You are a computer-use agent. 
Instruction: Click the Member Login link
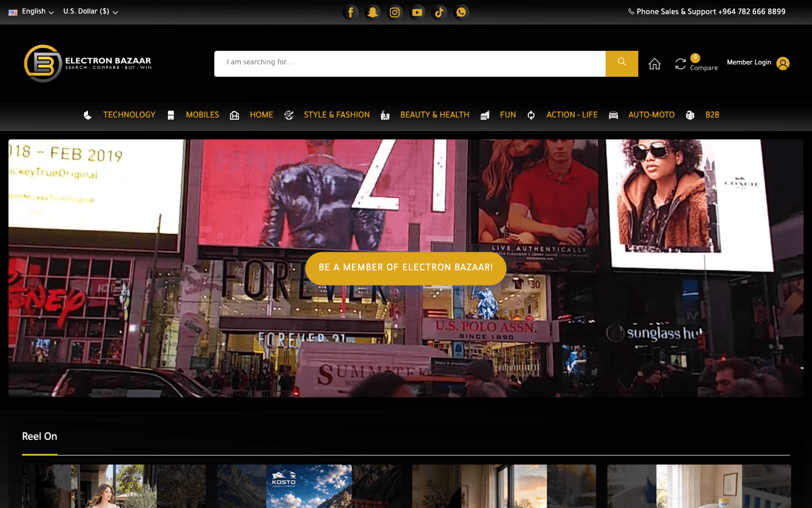[749, 62]
